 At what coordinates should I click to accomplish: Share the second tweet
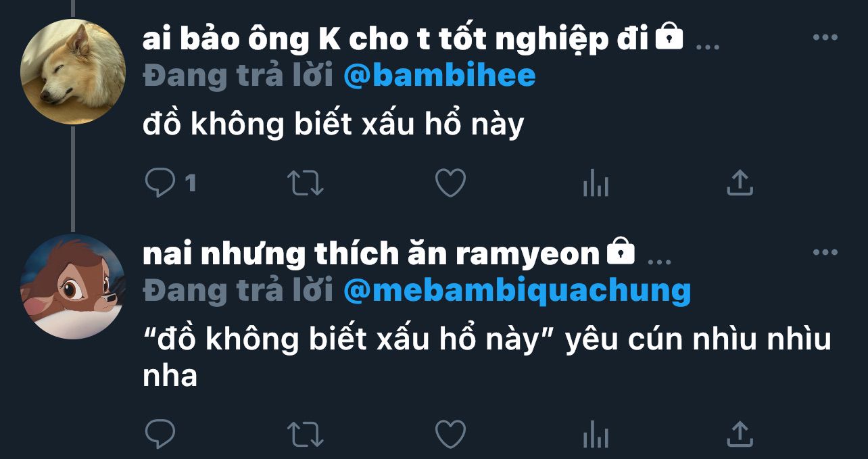pos(740,434)
